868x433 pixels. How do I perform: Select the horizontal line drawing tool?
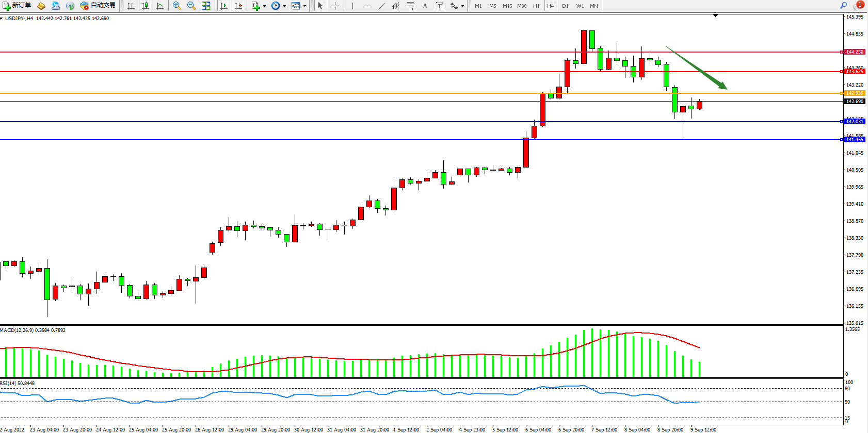tap(367, 6)
